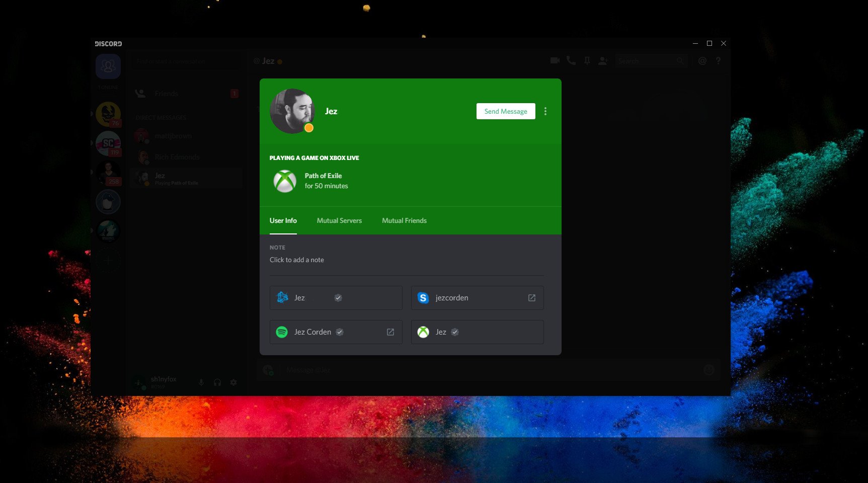868x483 pixels.
Task: Open the Discord Home button
Action: tap(108, 66)
